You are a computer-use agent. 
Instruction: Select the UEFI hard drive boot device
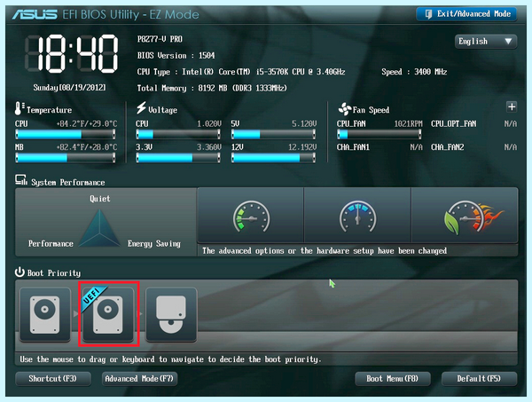click(x=108, y=314)
